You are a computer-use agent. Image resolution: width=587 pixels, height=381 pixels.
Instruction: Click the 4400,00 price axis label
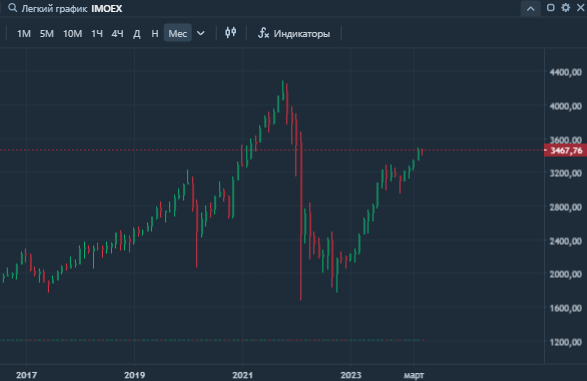click(566, 72)
